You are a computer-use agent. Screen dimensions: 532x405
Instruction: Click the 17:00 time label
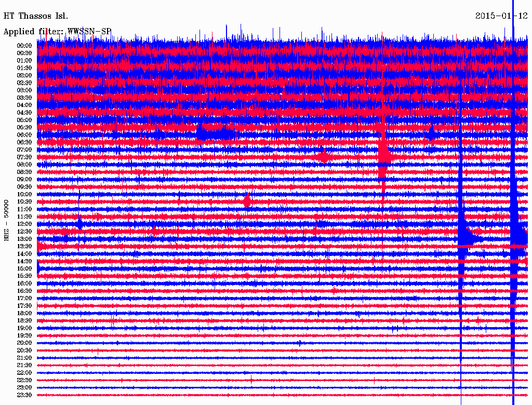(x=24, y=299)
